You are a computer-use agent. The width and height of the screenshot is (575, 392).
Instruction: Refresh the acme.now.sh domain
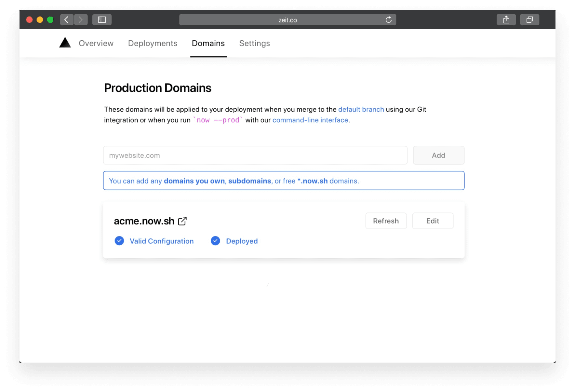click(386, 221)
